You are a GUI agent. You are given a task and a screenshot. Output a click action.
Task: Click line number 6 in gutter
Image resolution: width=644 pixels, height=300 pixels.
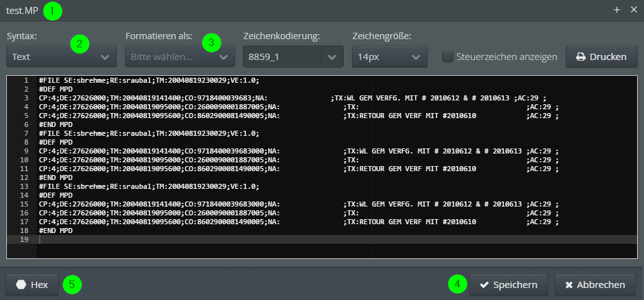pyautogui.click(x=26, y=124)
